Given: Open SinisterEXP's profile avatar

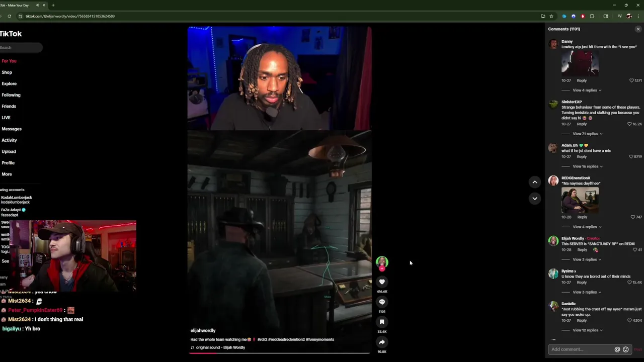Looking at the screenshot, I should [553, 105].
